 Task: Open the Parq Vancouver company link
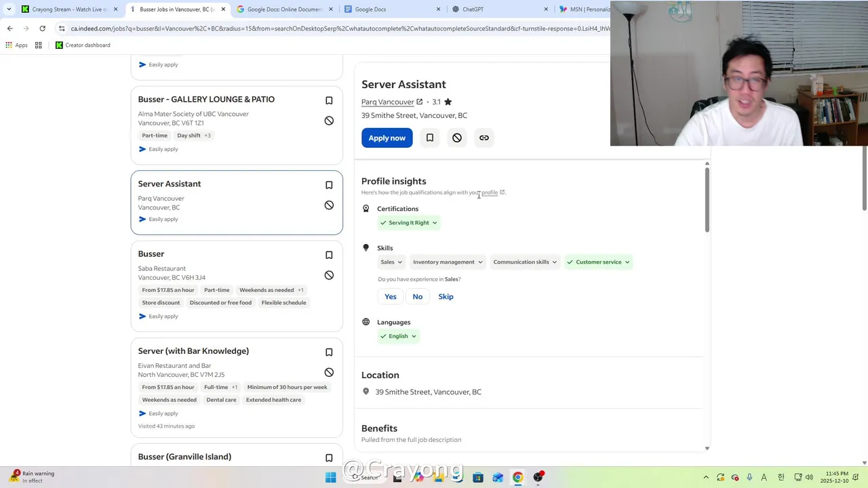click(387, 102)
